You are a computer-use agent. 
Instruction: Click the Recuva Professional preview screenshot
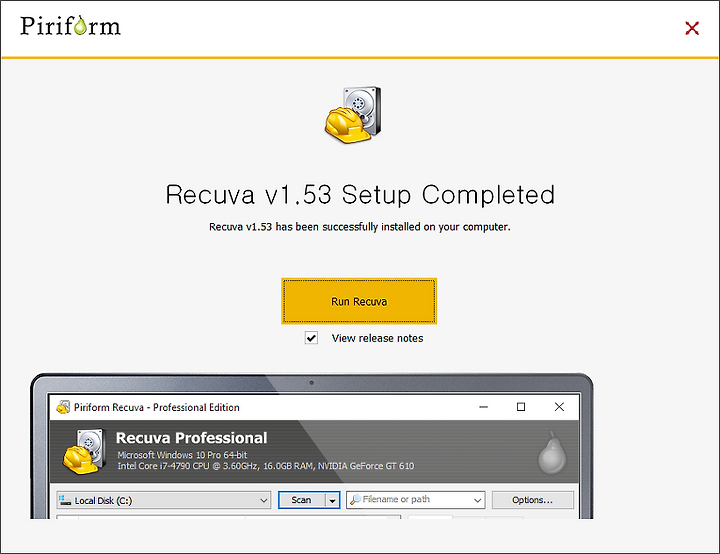click(312, 446)
